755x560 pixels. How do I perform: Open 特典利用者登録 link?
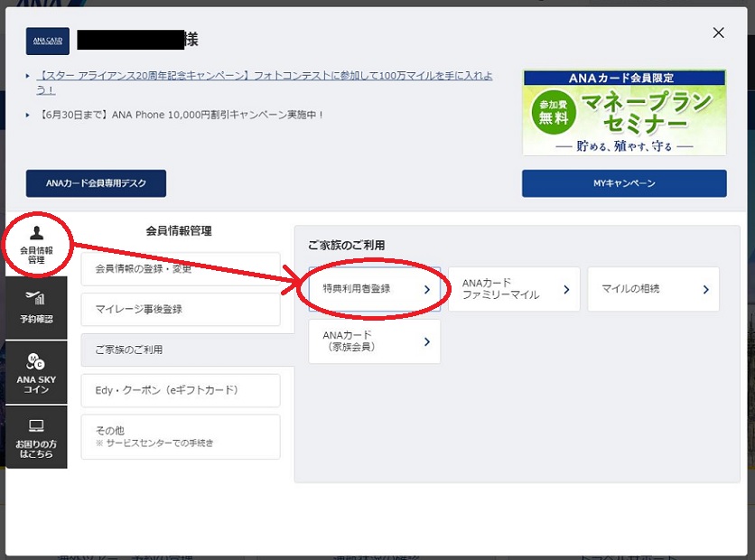point(375,289)
